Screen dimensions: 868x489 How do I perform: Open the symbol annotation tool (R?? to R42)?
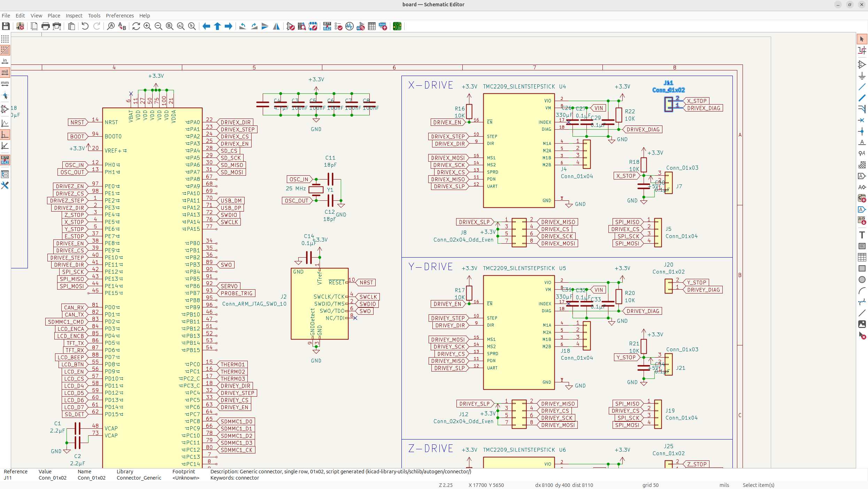coord(327,26)
